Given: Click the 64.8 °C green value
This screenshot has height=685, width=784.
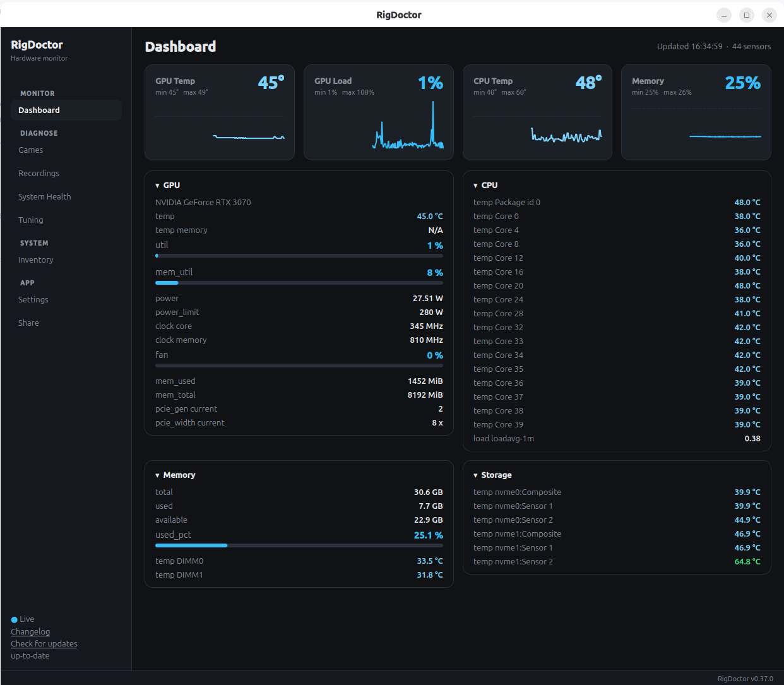Looking at the screenshot, I should 747,562.
